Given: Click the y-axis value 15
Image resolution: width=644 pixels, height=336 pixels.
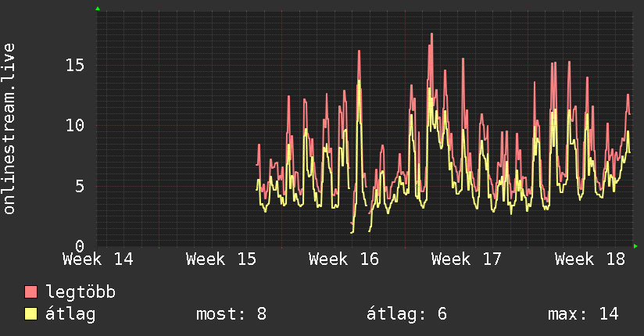Looking at the screenshot, I should coord(75,65).
